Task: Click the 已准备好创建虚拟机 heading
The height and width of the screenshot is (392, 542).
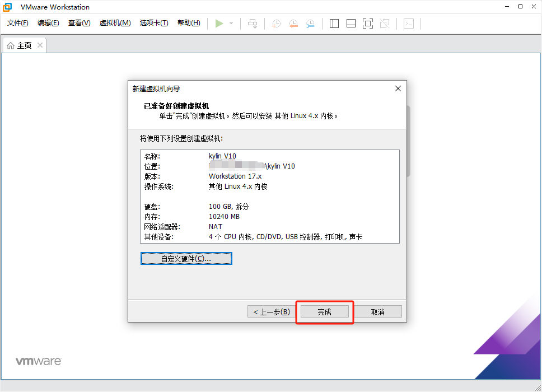Action: pyautogui.click(x=176, y=106)
